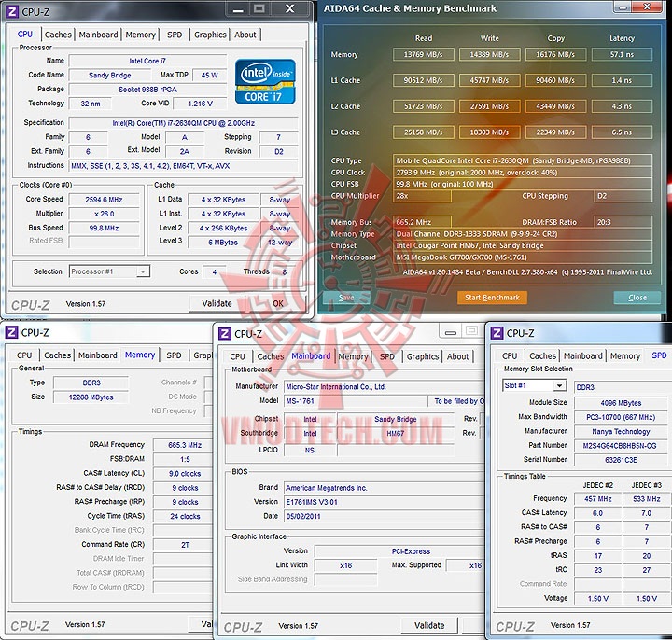Image resolution: width=672 pixels, height=640 pixels.
Task: Click the Intel Core i7 badge logo
Action: point(265,82)
